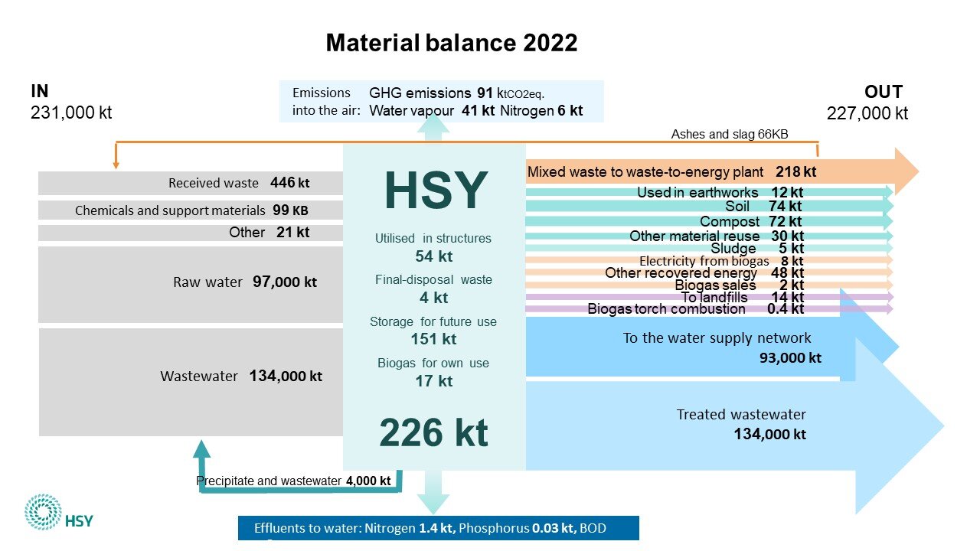Image resolution: width=980 pixels, height=551 pixels.
Task: Select the To landfills 14 kt row
Action: [x=709, y=298]
